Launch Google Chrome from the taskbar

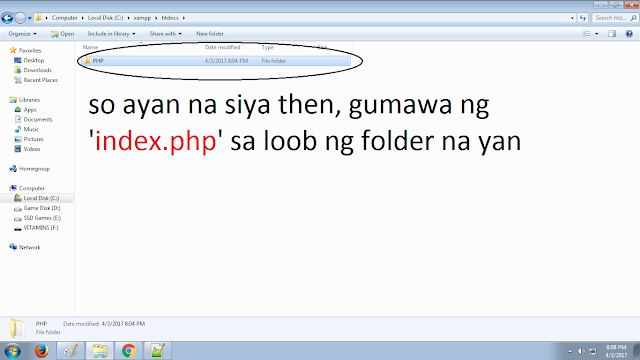(129, 351)
